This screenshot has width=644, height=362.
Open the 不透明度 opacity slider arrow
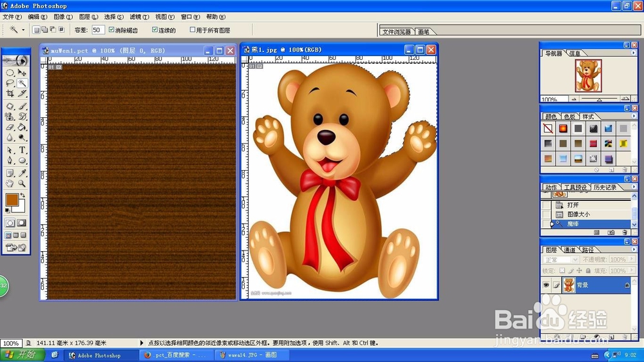[632, 260]
